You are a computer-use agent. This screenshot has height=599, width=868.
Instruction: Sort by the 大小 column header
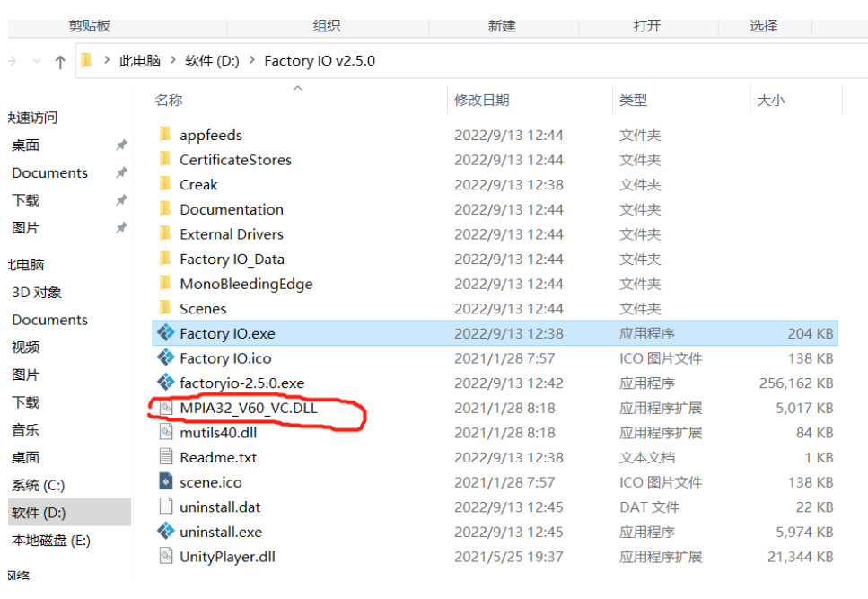(x=770, y=101)
